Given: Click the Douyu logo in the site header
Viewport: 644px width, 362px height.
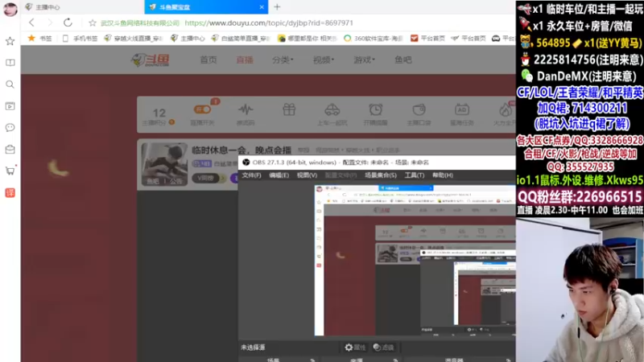Looking at the screenshot, I should 151,60.
